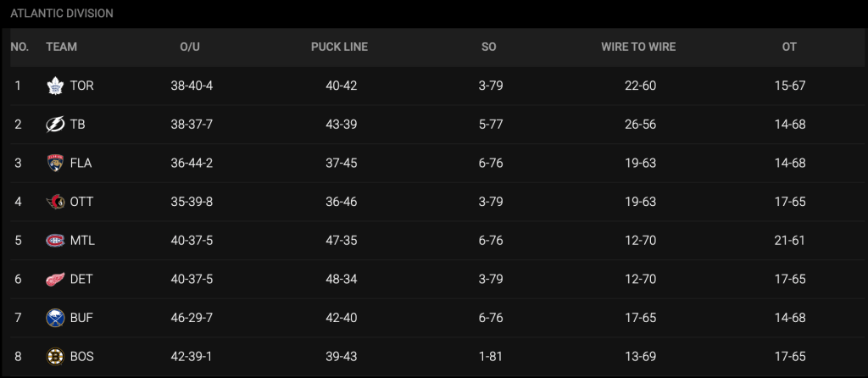Click the Buffalo Sabres logo
The height and width of the screenshot is (378, 868).
click(x=55, y=318)
